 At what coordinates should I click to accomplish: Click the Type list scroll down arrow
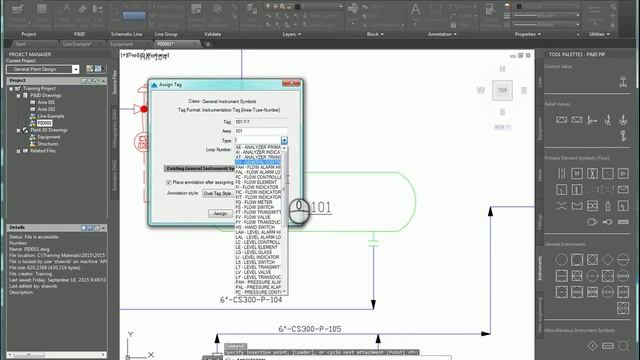(284, 292)
